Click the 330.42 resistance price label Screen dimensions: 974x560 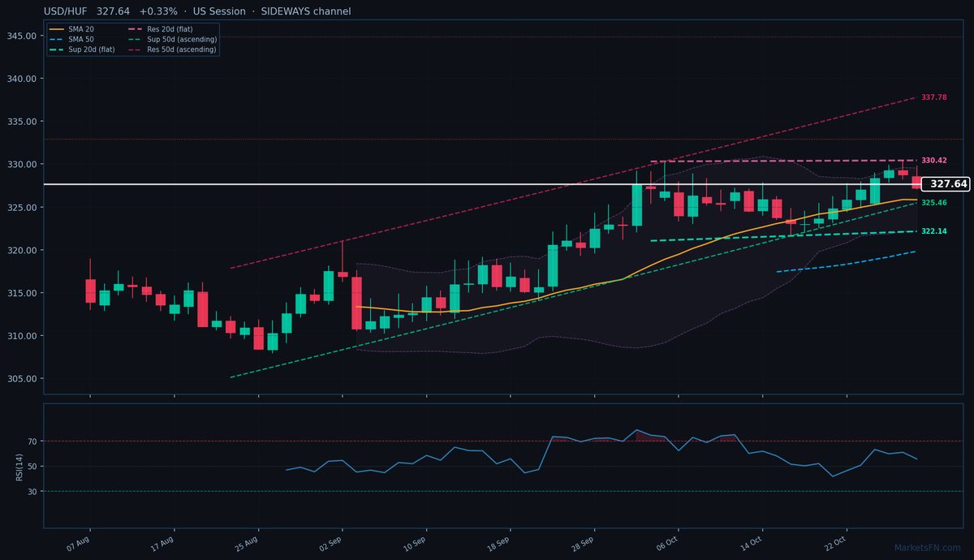(x=933, y=161)
